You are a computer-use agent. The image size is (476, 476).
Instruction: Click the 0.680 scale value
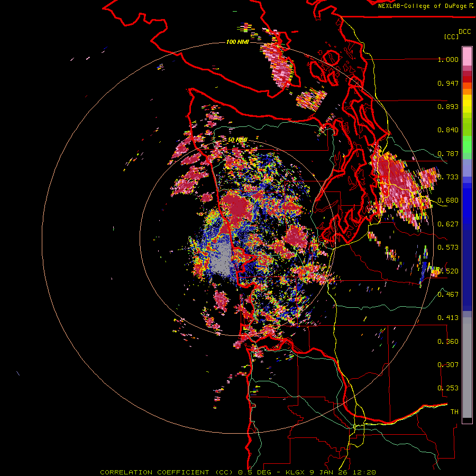[x=448, y=200]
